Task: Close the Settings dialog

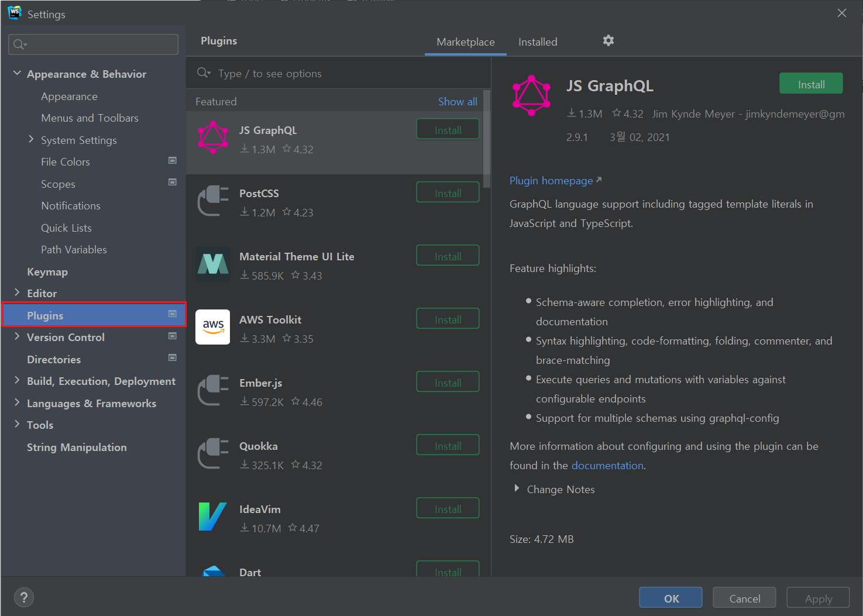Action: (x=842, y=13)
